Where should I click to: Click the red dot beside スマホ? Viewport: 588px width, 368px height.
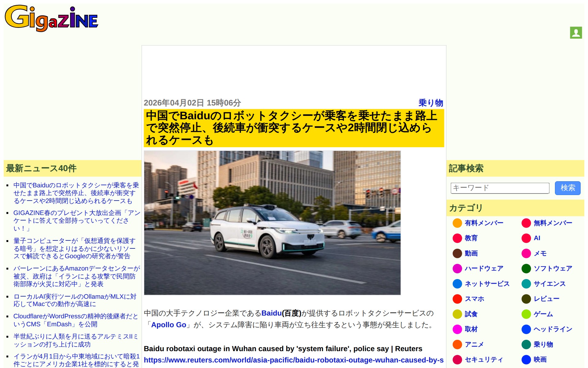coord(457,299)
